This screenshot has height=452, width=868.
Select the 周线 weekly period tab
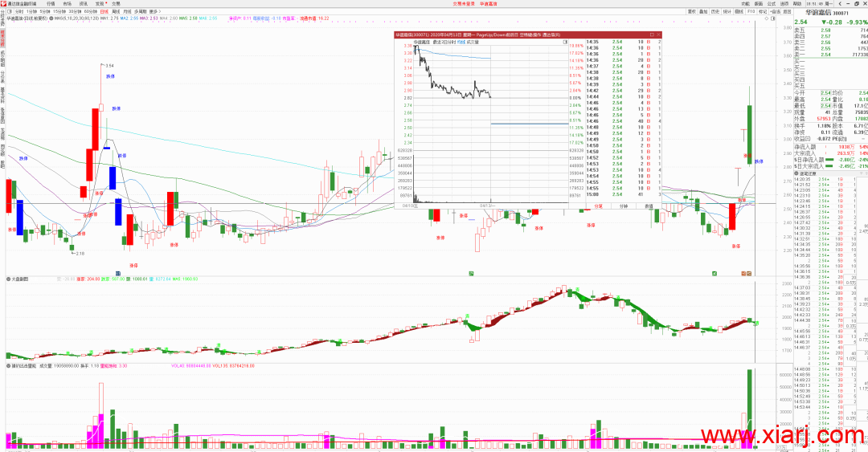pos(116,11)
